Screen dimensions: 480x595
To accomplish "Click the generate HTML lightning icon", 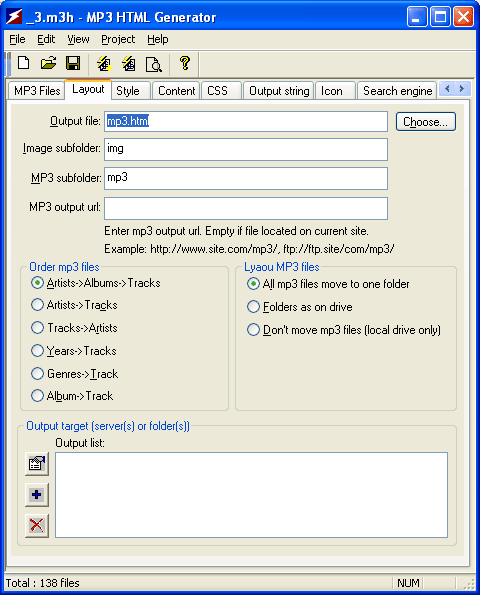I will pos(104,63).
